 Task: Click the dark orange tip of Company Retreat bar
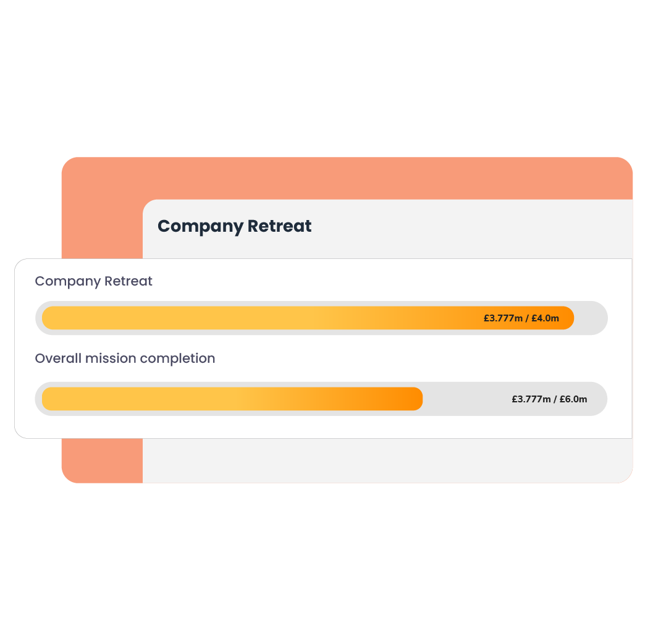[x=566, y=318]
